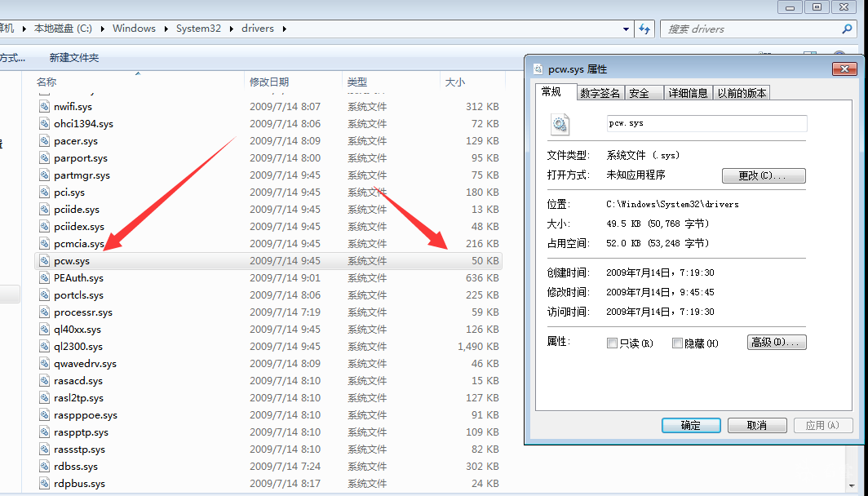This screenshot has height=496, width=868.
Task: Click the rdpbus.sys file icon
Action: click(44, 484)
